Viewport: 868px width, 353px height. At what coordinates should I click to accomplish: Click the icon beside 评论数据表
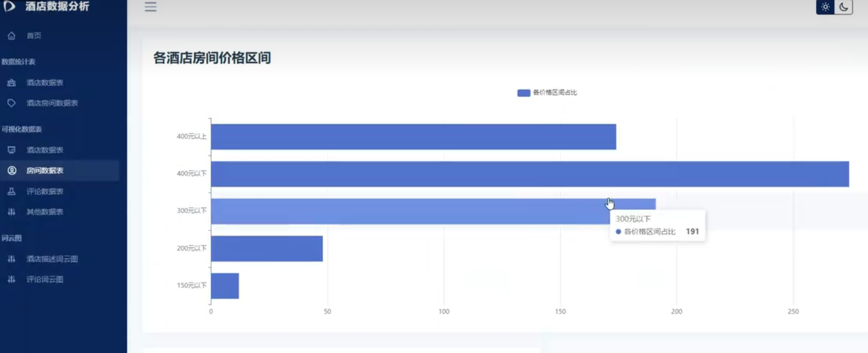tap(12, 191)
